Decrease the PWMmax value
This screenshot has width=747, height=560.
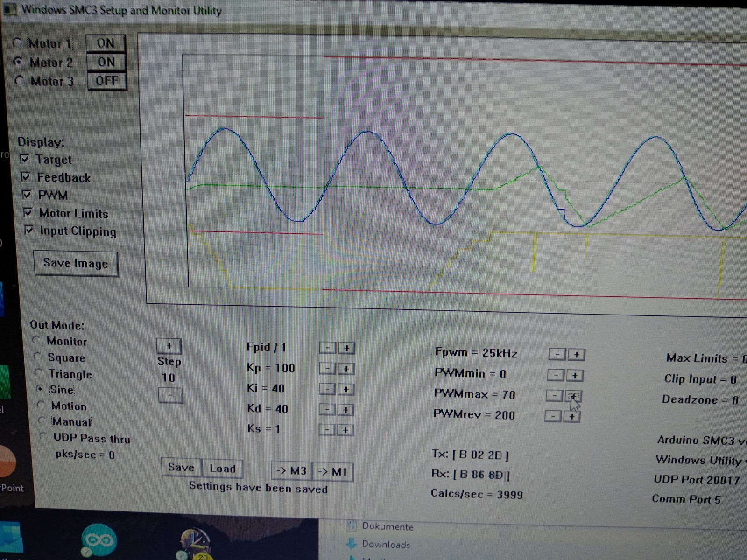coord(554,396)
